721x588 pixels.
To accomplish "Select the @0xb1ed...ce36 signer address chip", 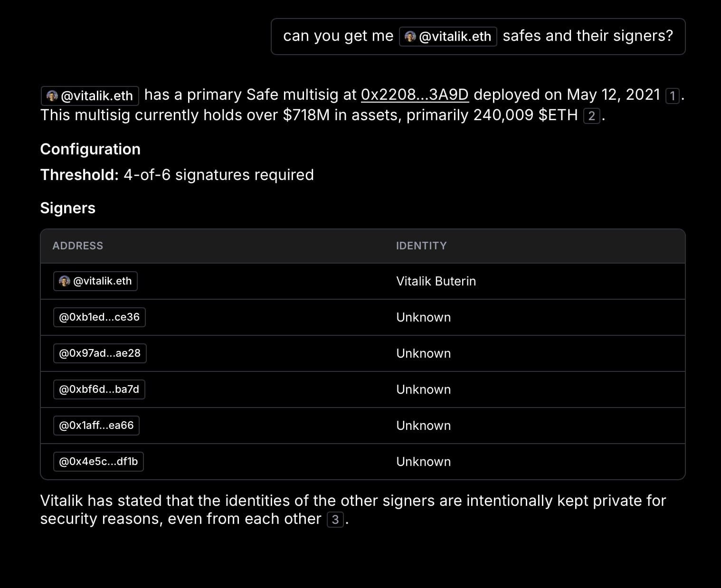I will tap(99, 317).
